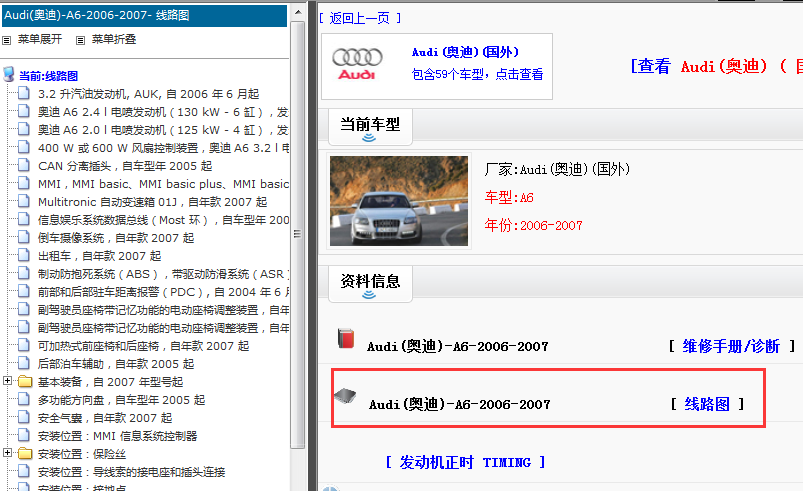Click the gray device icon for 线路图
This screenshot has height=491, width=803.
pos(345,395)
